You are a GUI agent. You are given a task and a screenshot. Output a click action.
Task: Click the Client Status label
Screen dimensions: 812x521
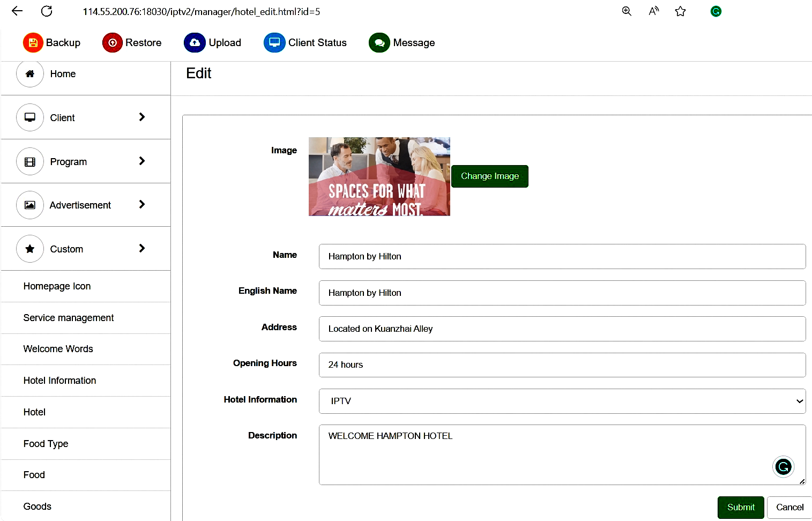coord(317,42)
